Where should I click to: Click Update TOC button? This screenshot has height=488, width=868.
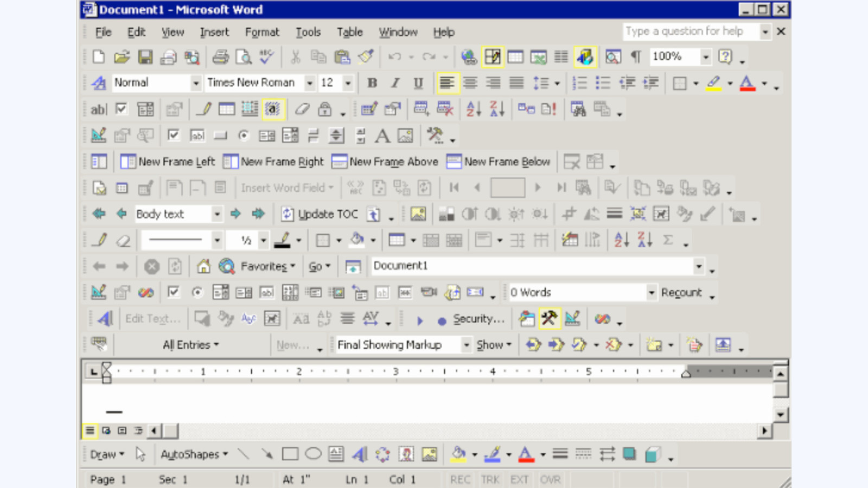point(320,214)
